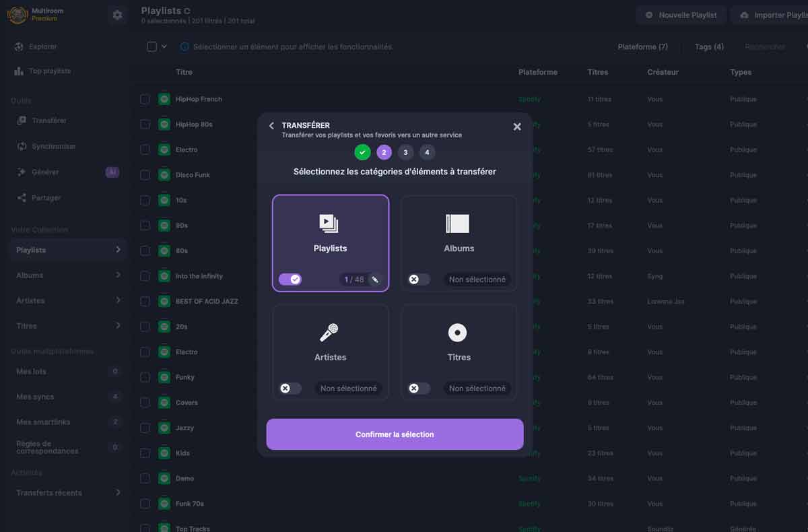
Task: Click Non sélectionné label on Albums card
Action: tap(477, 279)
